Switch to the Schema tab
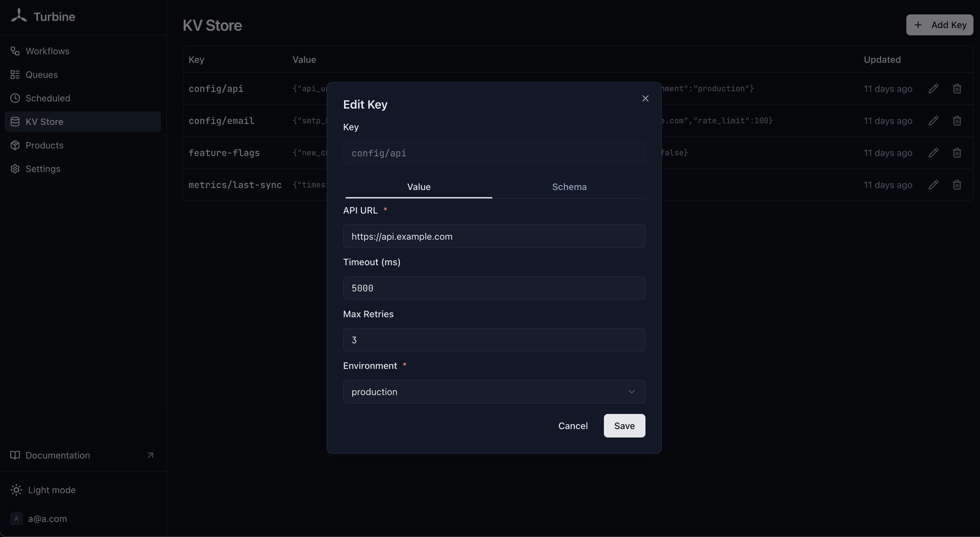Screen dimensions: 980x537 pyautogui.click(x=569, y=187)
